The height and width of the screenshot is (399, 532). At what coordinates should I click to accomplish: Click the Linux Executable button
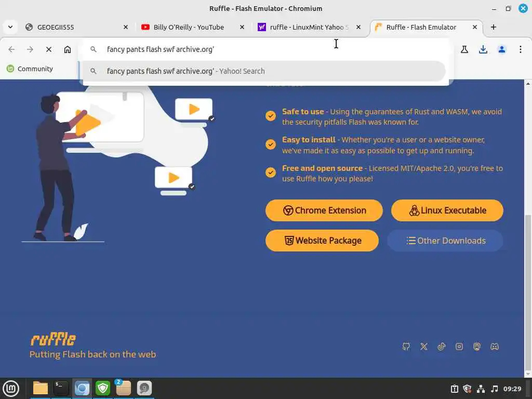(x=447, y=210)
